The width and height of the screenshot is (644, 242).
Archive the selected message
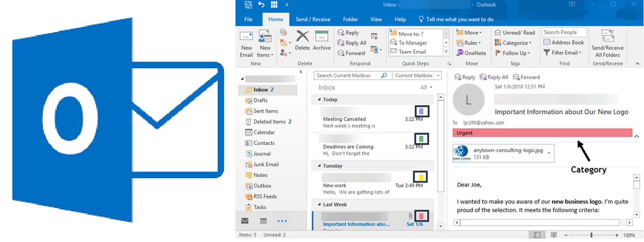coord(322,40)
